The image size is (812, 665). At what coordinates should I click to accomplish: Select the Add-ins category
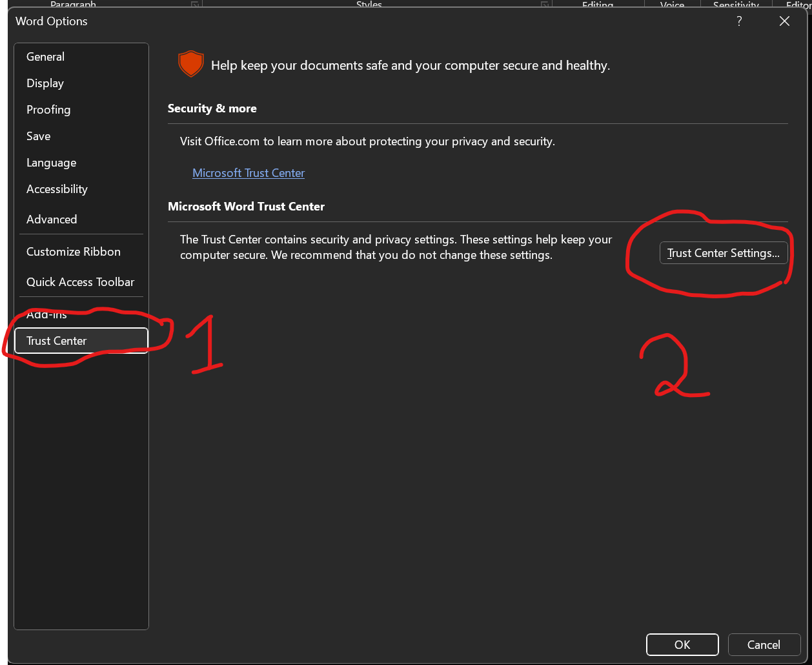(46, 314)
